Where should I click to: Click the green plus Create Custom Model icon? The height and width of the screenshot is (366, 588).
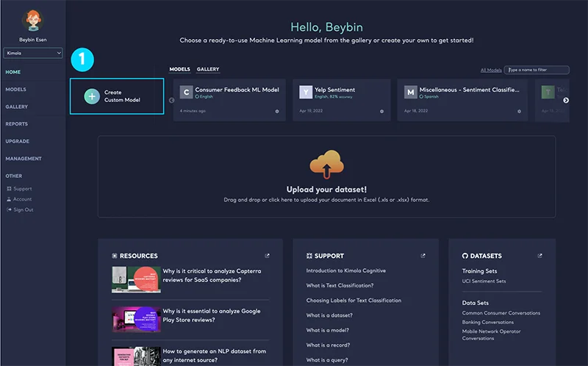tap(91, 96)
